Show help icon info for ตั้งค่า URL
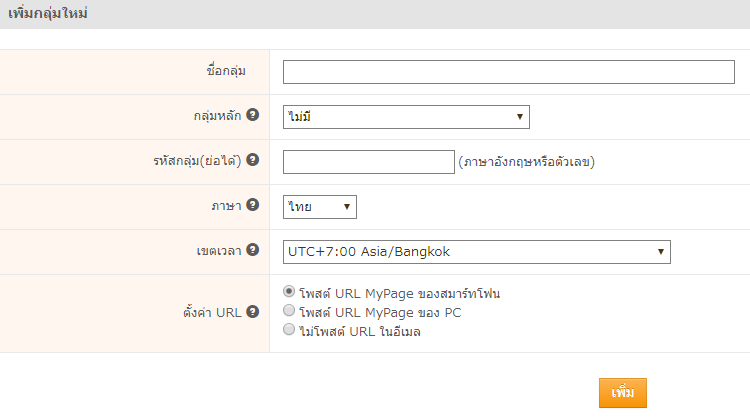Screen dimensions: 750x420 pos(253,311)
